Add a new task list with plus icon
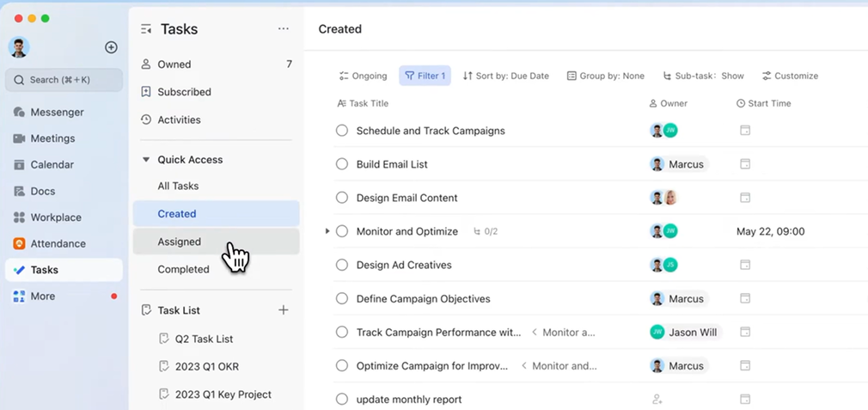 [284, 310]
